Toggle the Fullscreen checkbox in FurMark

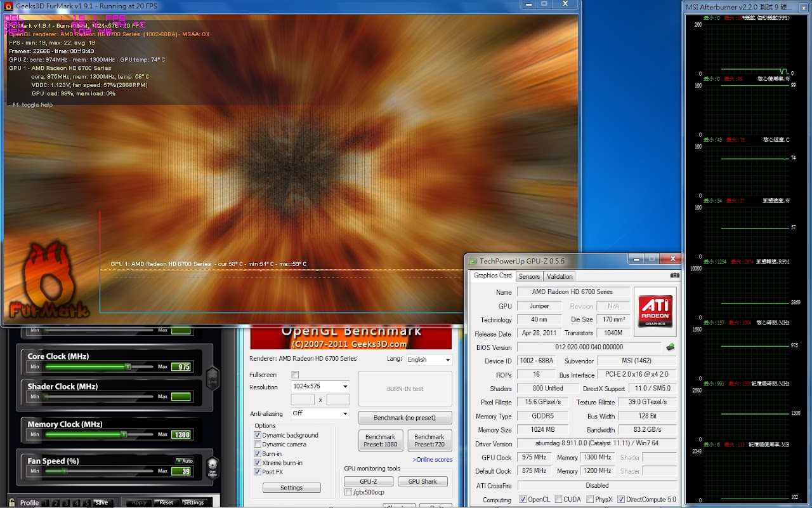295,375
